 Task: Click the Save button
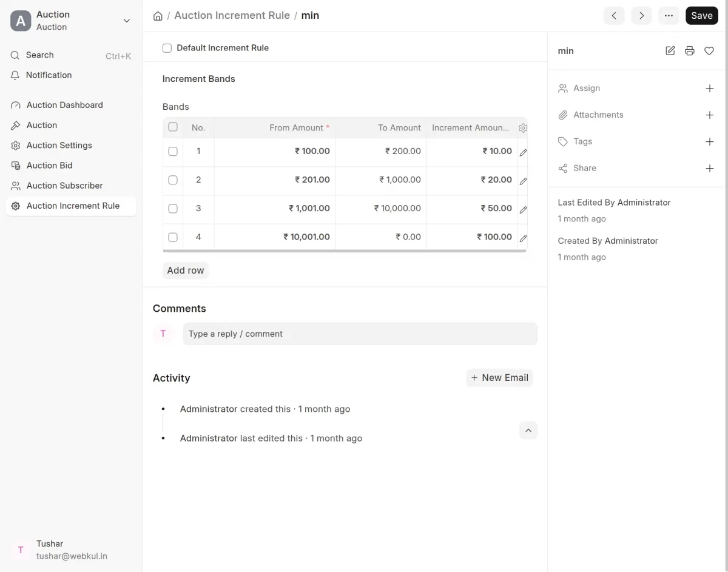(x=702, y=16)
